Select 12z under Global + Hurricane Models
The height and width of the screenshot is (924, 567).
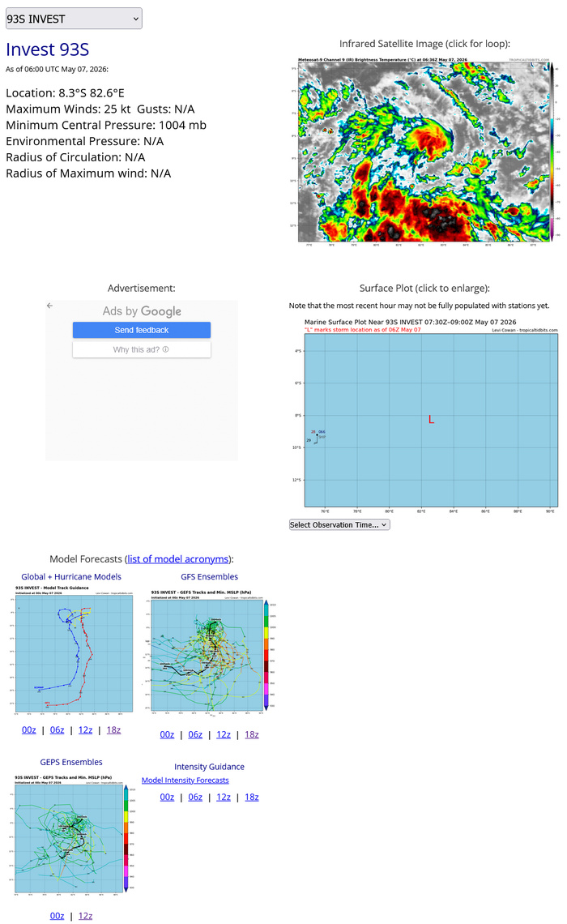pyautogui.click(x=85, y=729)
